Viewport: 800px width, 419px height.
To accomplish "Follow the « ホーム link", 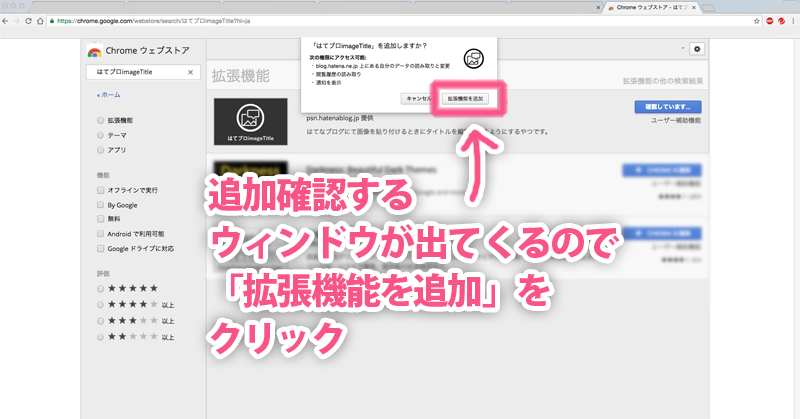I will click(x=109, y=95).
